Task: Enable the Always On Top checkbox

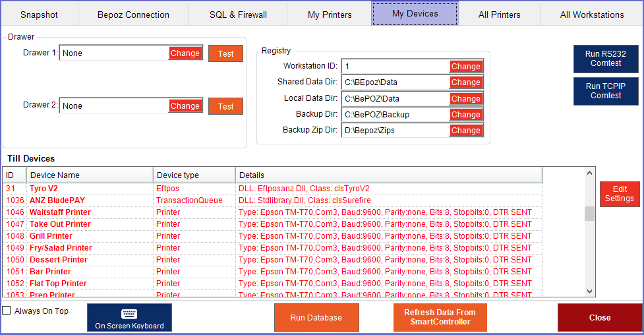Action: [x=7, y=311]
